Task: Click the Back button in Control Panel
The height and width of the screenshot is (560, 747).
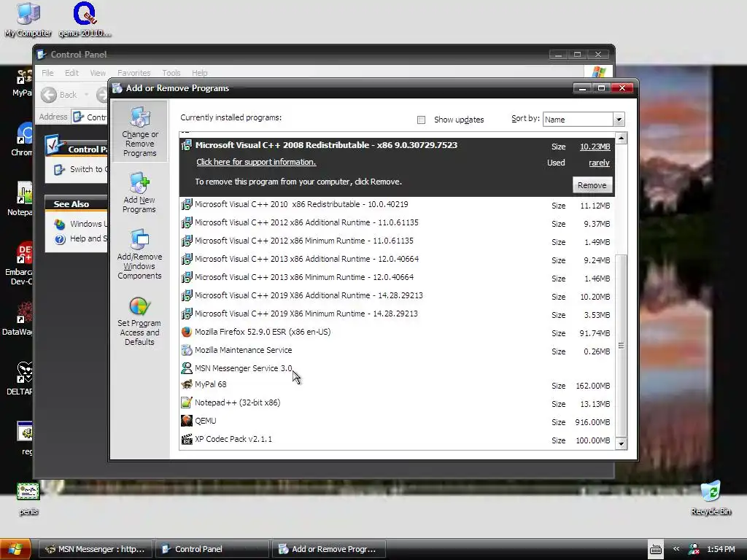Action: 59,95
